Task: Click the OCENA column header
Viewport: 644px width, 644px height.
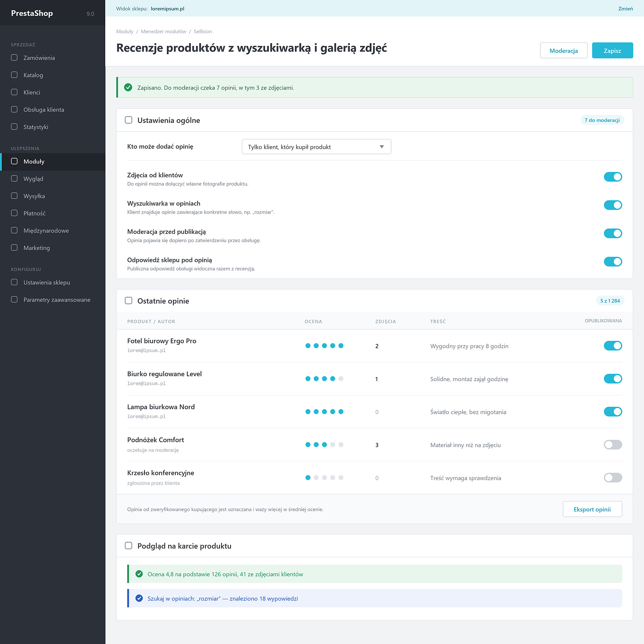Action: tap(313, 322)
